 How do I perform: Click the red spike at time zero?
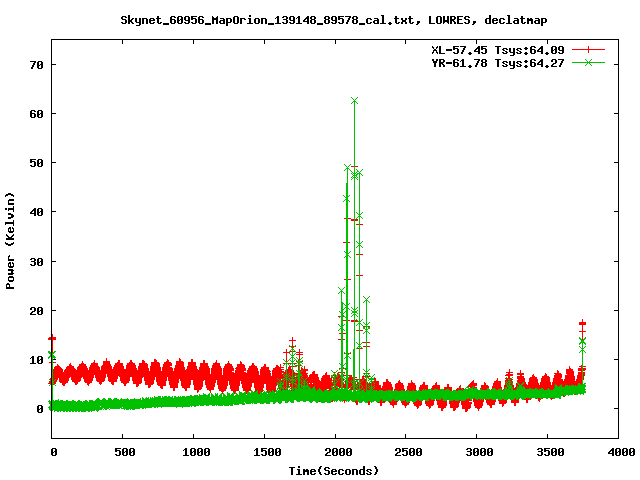pos(52,339)
